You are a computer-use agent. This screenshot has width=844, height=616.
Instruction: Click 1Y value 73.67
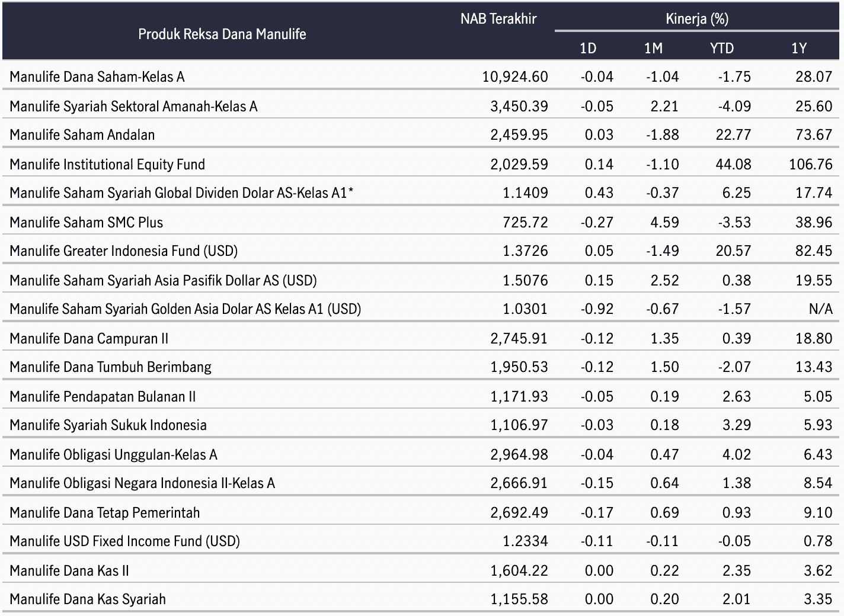pos(814,134)
